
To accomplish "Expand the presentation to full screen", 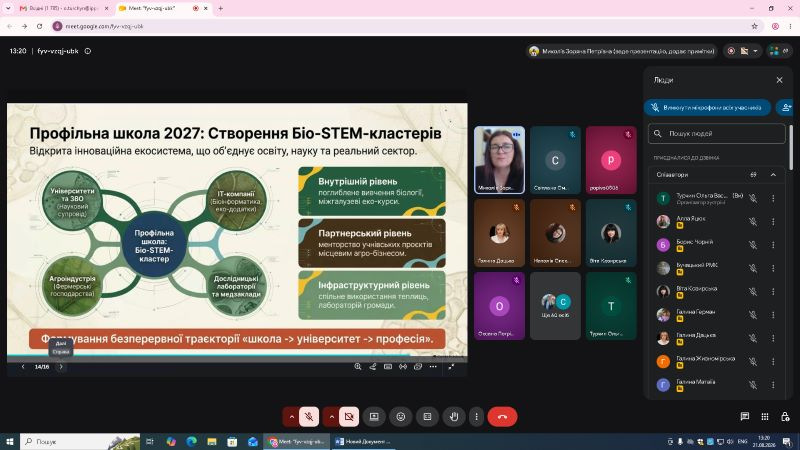I will click(x=452, y=366).
